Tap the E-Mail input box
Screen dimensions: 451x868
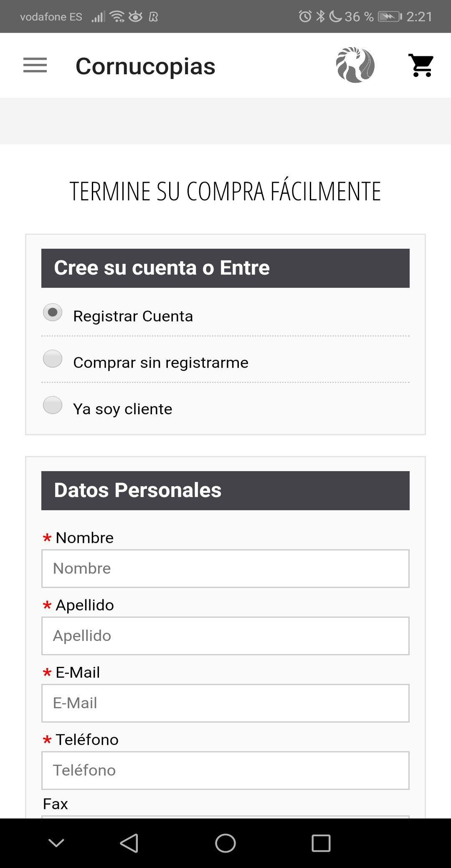pos(225,703)
